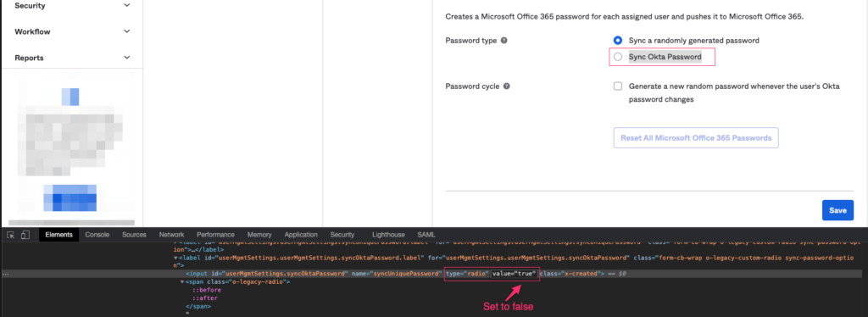Open the SAML DevTools tab
This screenshot has width=868, height=317.
(x=426, y=235)
